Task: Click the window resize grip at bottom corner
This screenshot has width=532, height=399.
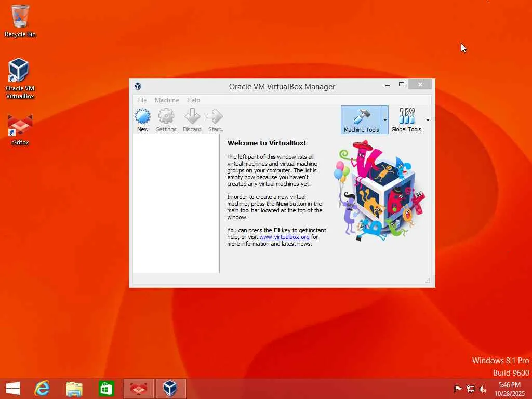Action: point(428,280)
